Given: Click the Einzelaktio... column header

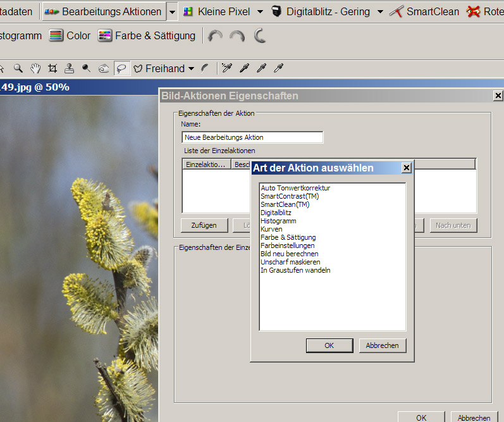Looking at the screenshot, I should [206, 164].
